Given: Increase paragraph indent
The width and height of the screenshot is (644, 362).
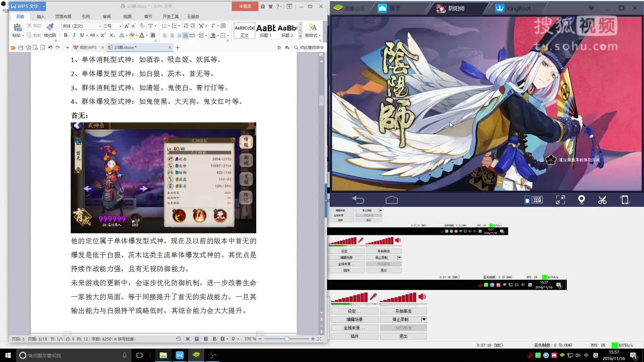Looking at the screenshot, I should [x=193, y=26].
